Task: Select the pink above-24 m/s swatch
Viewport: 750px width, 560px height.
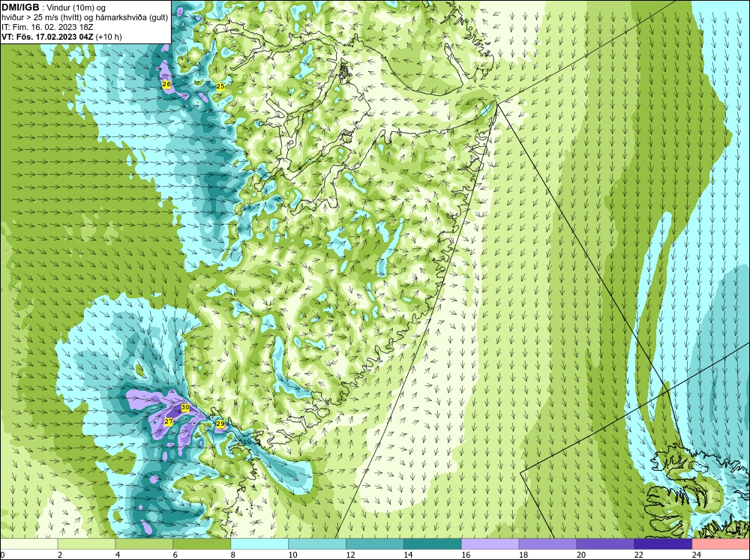Action: pos(721,544)
